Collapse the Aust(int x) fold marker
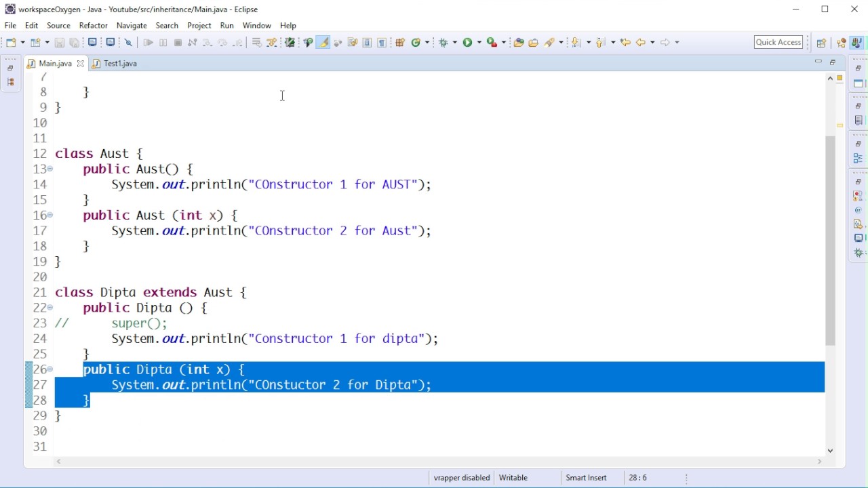The image size is (868, 488). click(50, 215)
